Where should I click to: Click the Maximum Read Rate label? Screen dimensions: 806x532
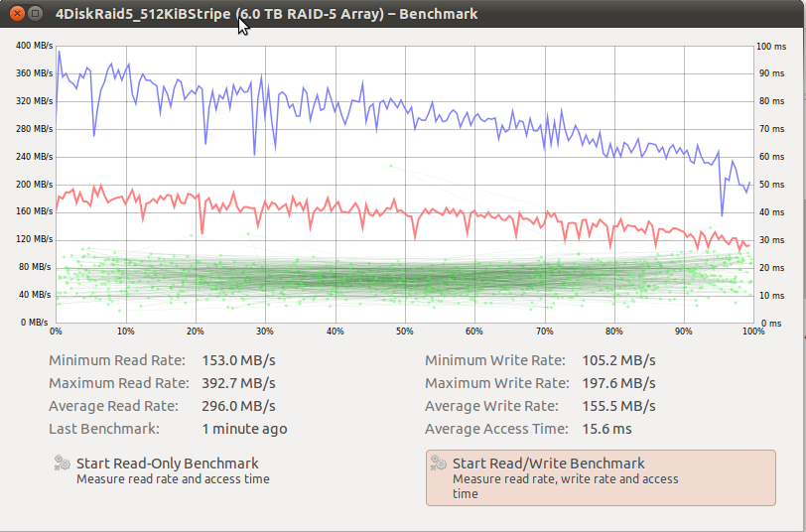click(x=119, y=383)
